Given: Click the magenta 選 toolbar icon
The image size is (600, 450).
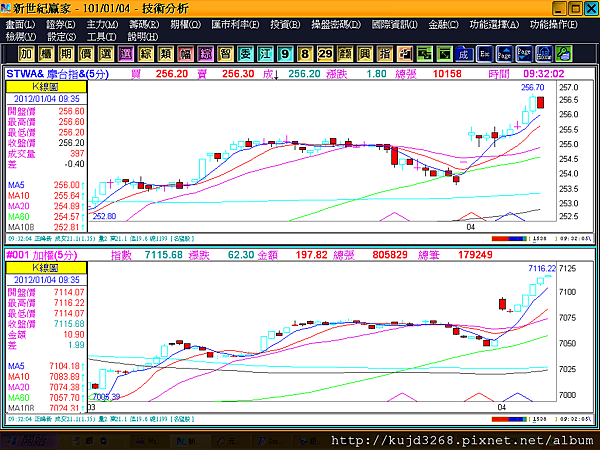Looking at the screenshot, I should pyautogui.click(x=126, y=54).
